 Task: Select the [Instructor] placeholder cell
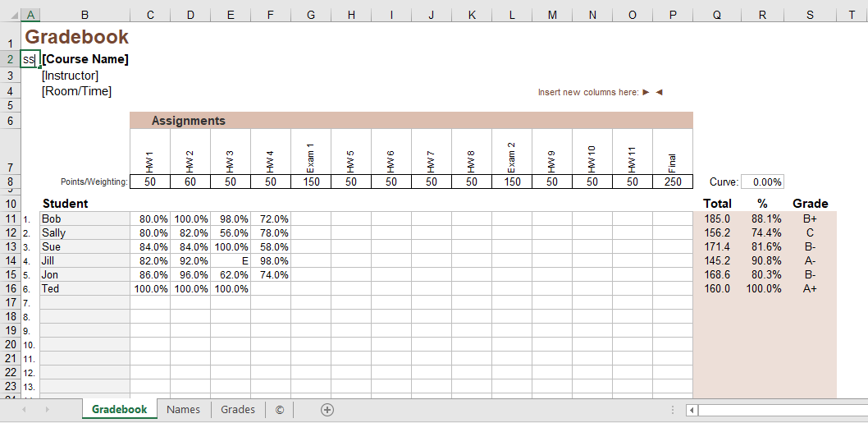pos(71,76)
